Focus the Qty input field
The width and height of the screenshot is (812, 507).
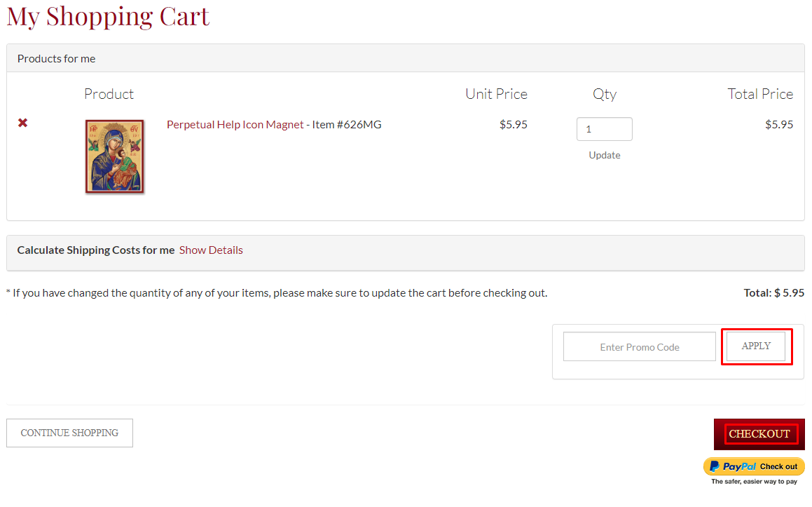[604, 129]
